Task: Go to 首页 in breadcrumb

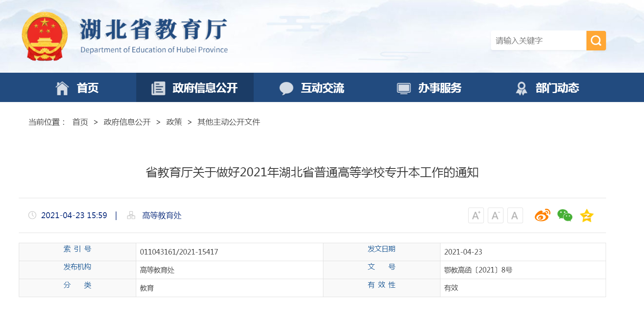Action: (80, 122)
